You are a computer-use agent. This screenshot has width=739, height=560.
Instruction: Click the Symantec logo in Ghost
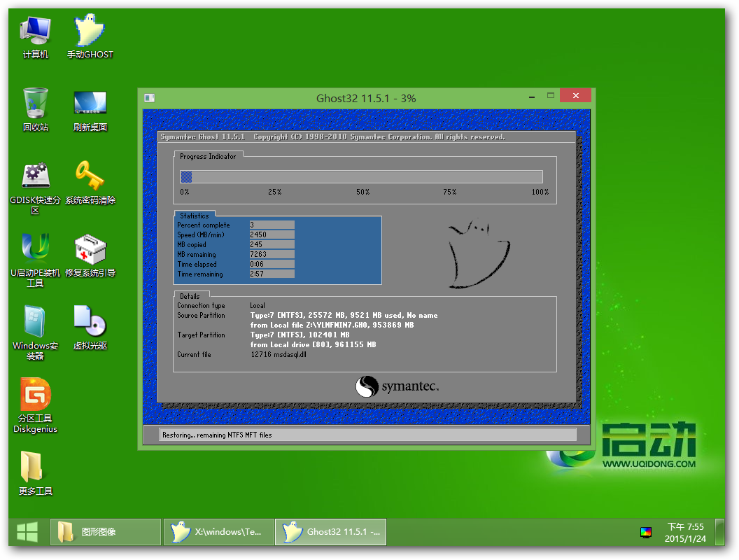(397, 386)
